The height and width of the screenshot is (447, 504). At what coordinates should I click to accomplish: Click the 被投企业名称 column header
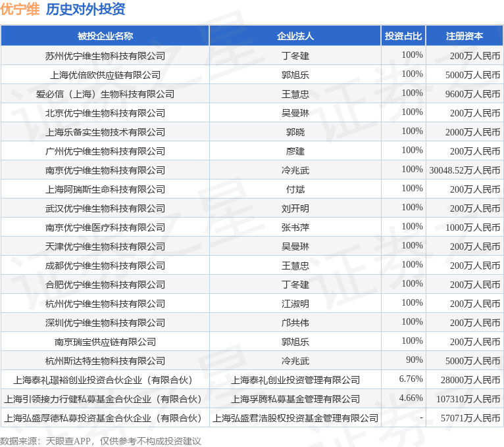coord(105,36)
